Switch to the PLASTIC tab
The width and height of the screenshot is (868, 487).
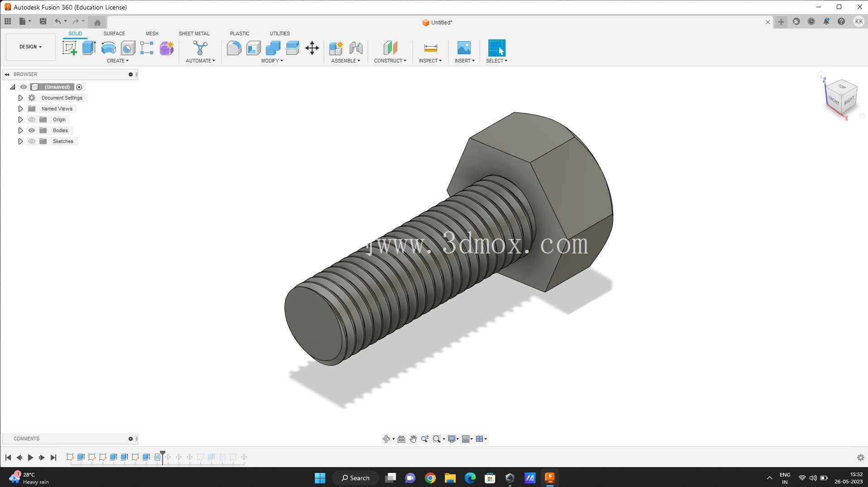(239, 33)
